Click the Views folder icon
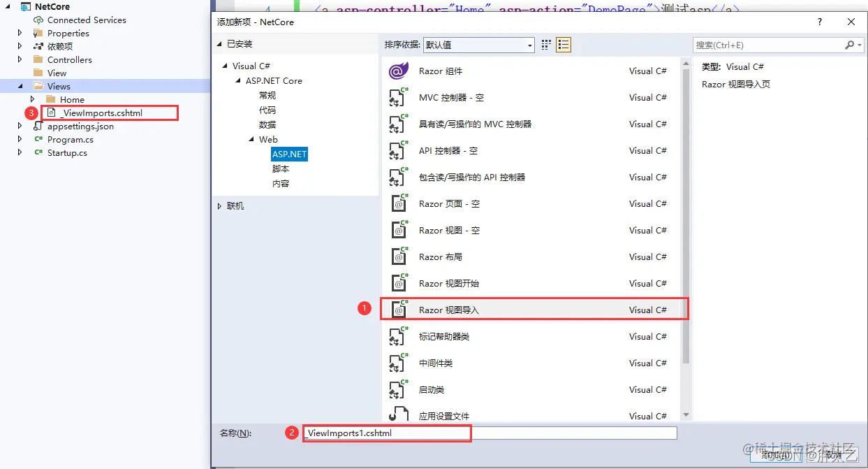Viewport: 868px width, 469px height. pyautogui.click(x=38, y=86)
